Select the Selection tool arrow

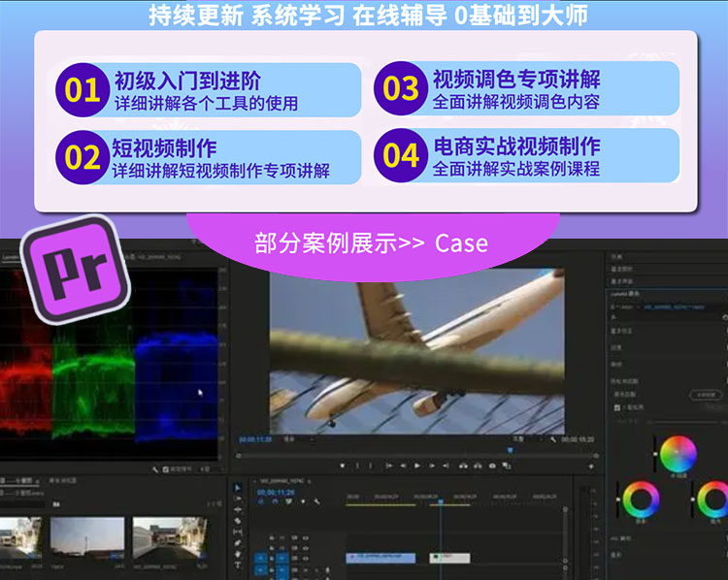point(237,488)
